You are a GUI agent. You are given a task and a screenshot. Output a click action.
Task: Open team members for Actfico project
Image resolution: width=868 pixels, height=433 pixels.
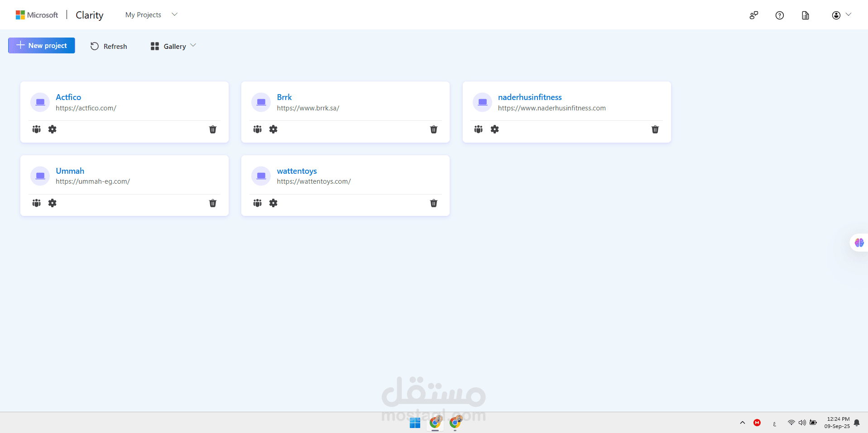click(x=37, y=129)
